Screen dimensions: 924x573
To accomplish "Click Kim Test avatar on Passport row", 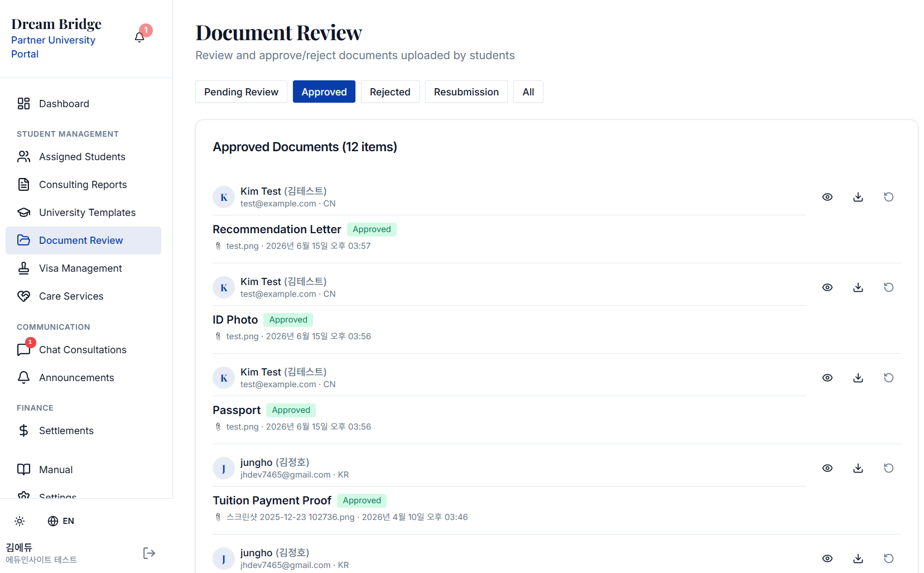I will [224, 378].
